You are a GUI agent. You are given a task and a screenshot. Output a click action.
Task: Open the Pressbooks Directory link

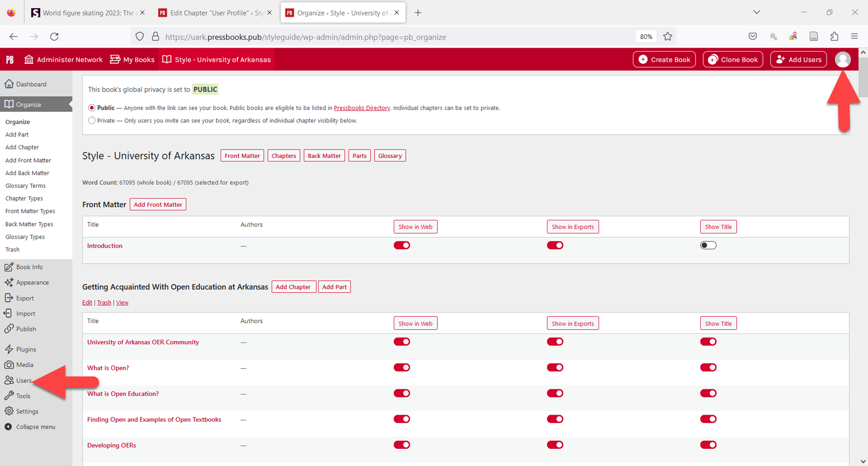[x=362, y=108]
